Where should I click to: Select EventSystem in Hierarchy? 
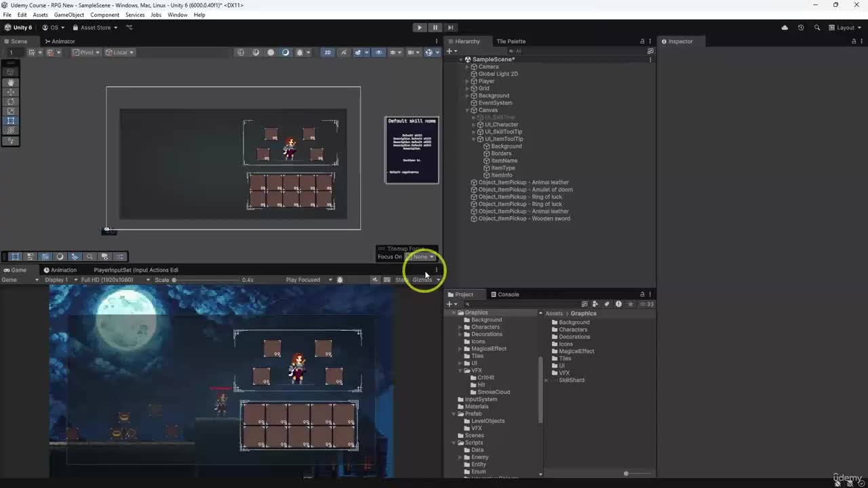[x=495, y=103]
